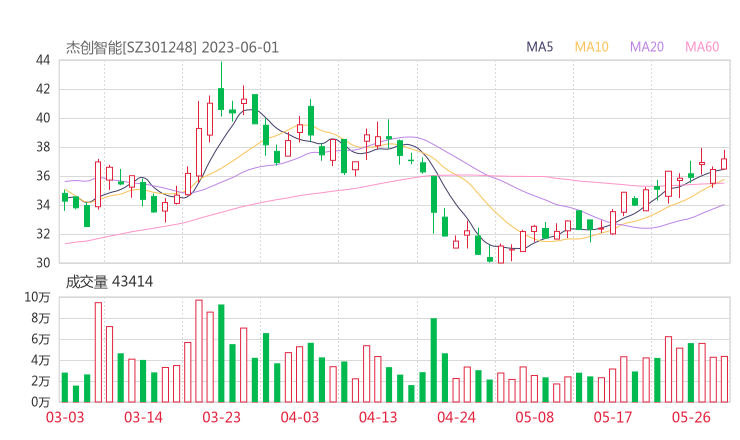The width and height of the screenshot is (740, 440).
Task: Click the 03-23 date axis label
Action: pos(221,417)
